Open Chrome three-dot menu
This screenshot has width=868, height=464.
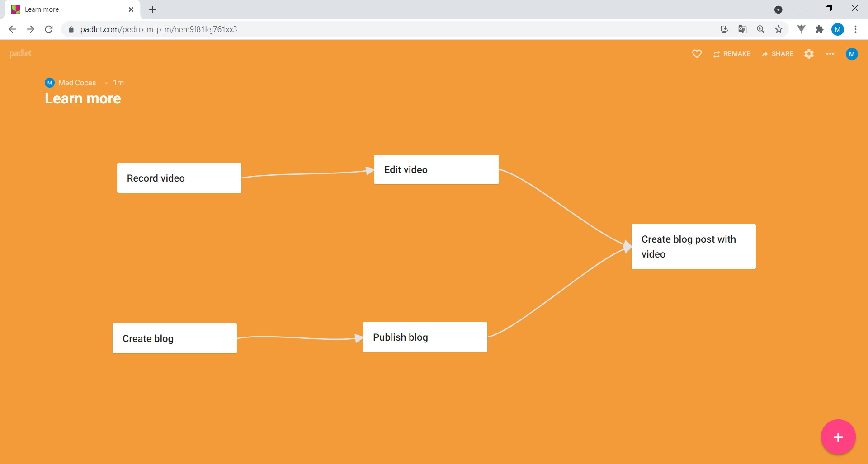(855, 29)
